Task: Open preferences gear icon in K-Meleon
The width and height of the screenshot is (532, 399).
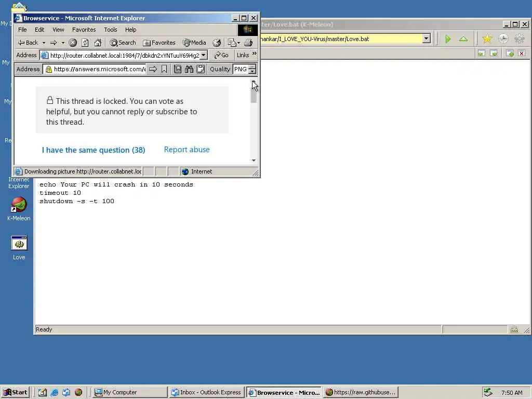Action: 520,38
